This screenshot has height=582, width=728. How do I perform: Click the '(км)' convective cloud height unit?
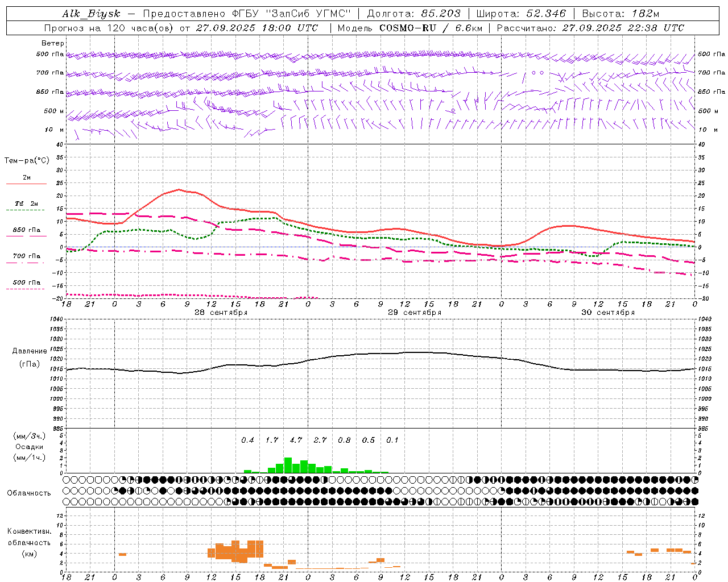[x=29, y=554]
